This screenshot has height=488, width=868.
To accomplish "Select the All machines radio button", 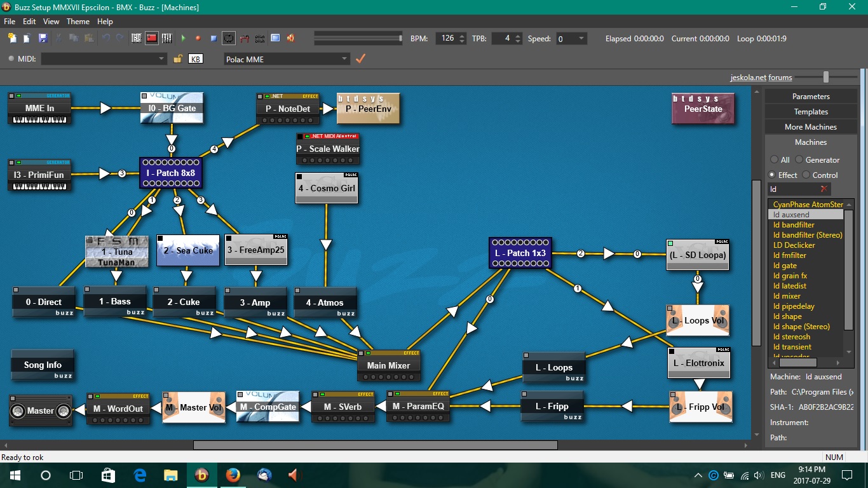I will pyautogui.click(x=773, y=160).
